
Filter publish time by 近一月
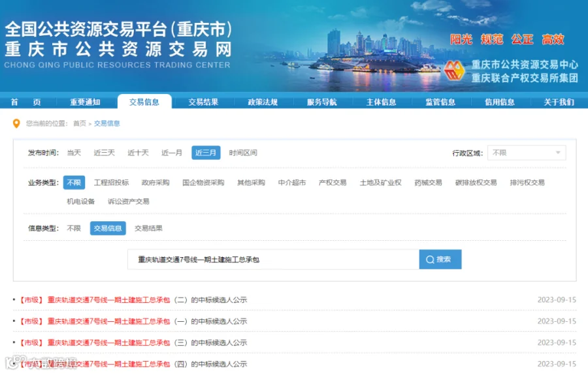coord(172,153)
